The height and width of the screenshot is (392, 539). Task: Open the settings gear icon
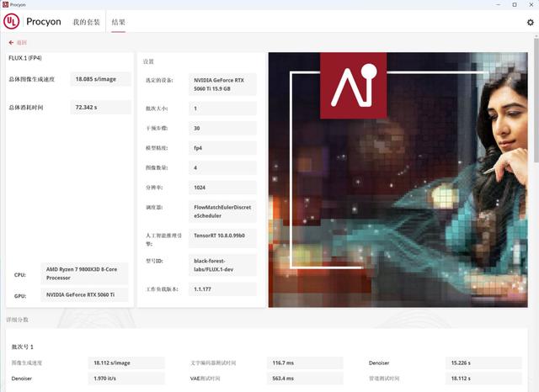[531, 23]
